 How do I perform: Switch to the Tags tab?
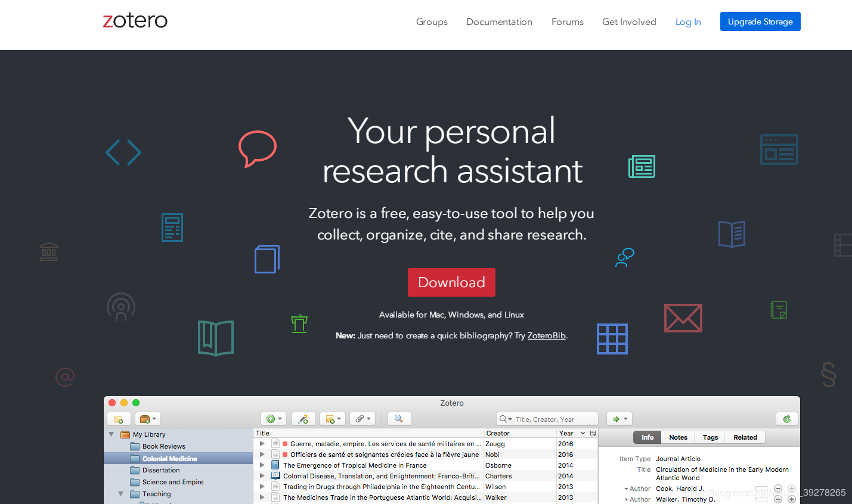click(710, 437)
